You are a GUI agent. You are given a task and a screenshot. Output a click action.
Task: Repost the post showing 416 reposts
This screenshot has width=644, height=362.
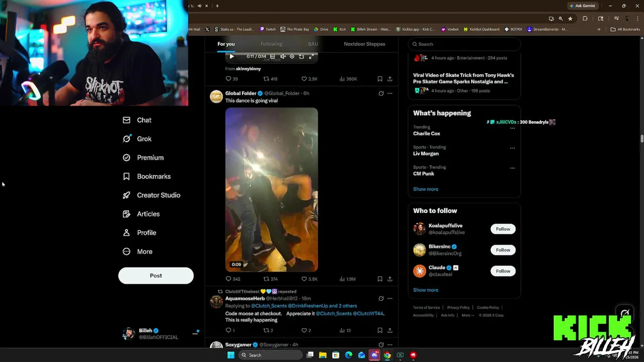[270, 79]
